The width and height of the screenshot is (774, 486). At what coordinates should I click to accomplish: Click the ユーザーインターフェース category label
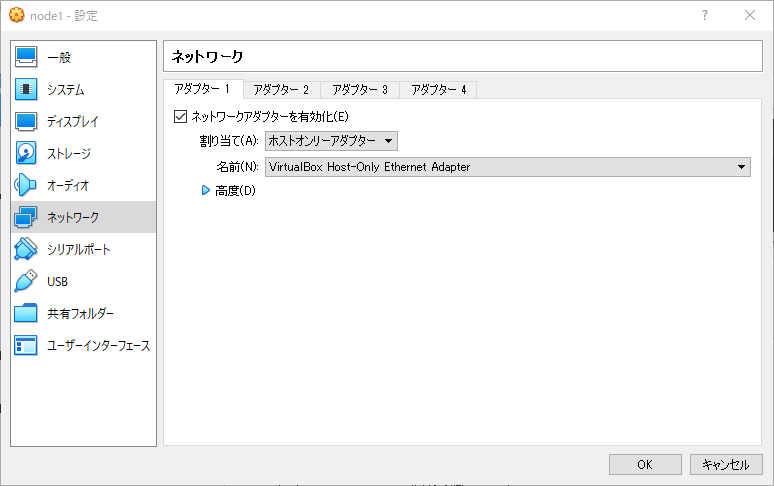click(99, 346)
